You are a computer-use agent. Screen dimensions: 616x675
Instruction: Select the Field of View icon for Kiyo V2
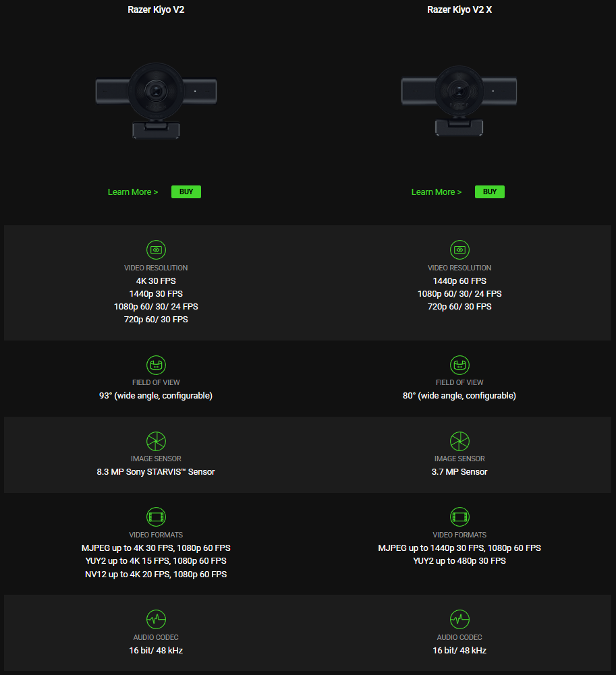[156, 364]
